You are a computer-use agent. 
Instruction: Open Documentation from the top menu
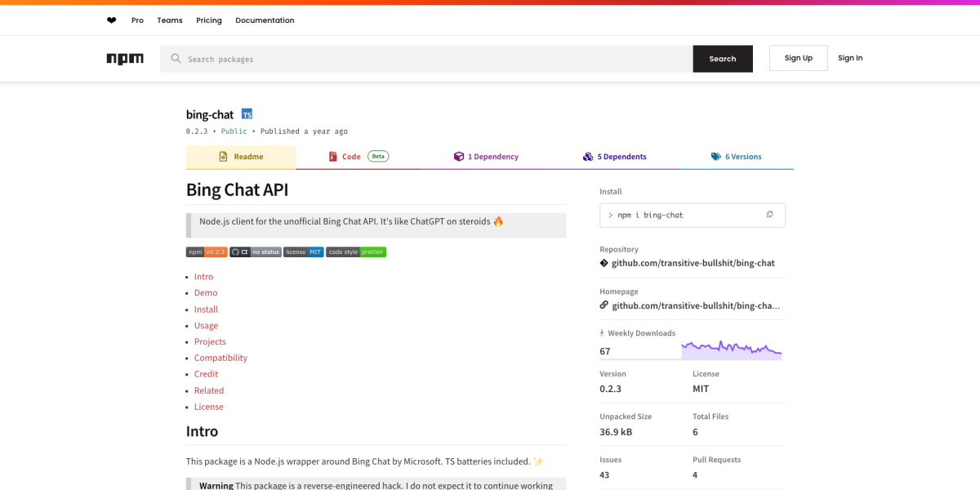click(265, 20)
